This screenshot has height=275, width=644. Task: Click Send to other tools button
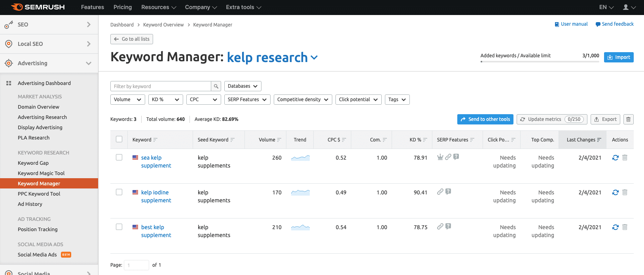(485, 119)
